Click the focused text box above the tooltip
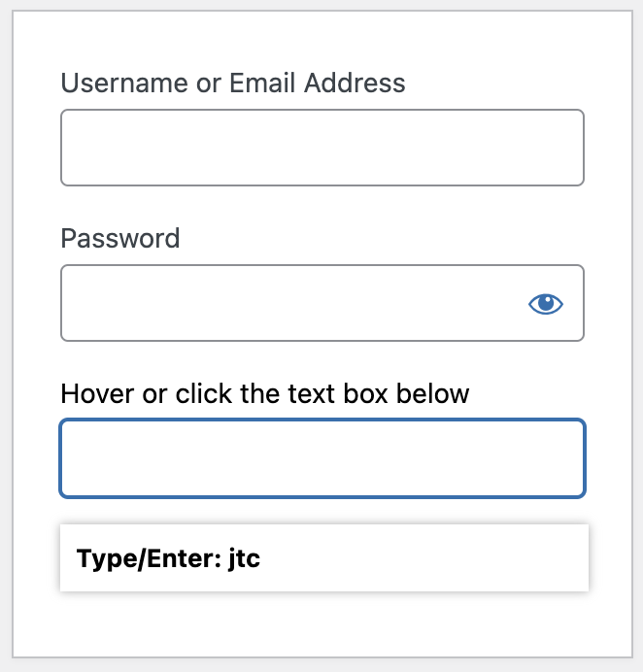Screen dimensions: 643x672 click(x=322, y=458)
